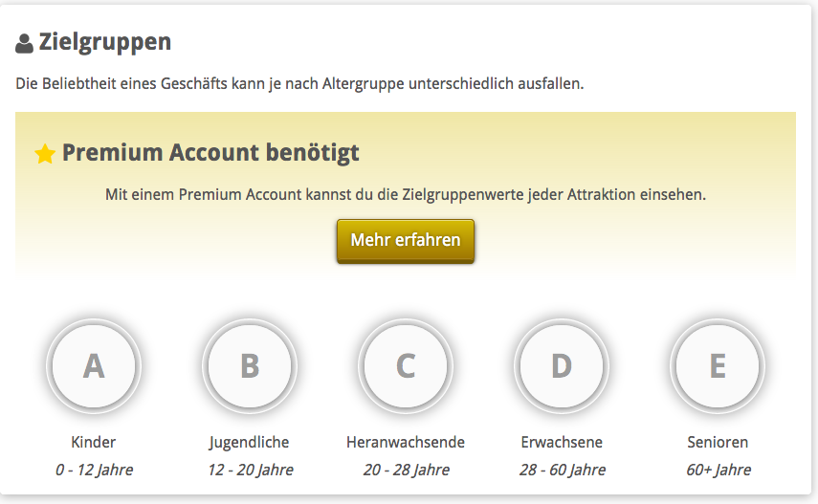The image size is (818, 504).
Task: Select the D rating circle for Erwachsene
Action: tap(562, 365)
